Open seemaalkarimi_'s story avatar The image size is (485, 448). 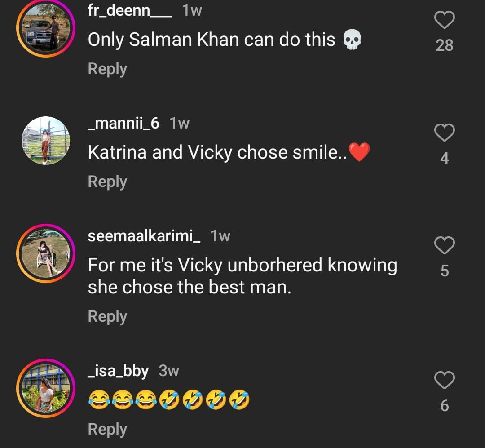tap(46, 253)
